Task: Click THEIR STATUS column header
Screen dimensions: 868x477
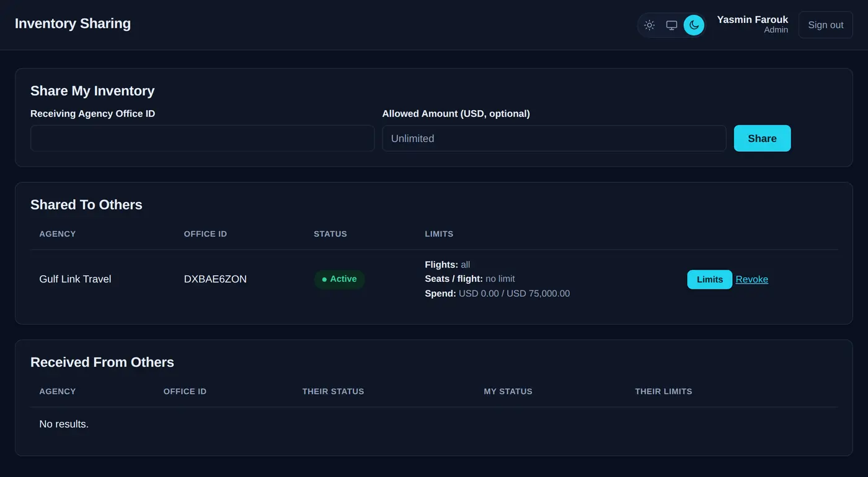Action: [333, 392]
